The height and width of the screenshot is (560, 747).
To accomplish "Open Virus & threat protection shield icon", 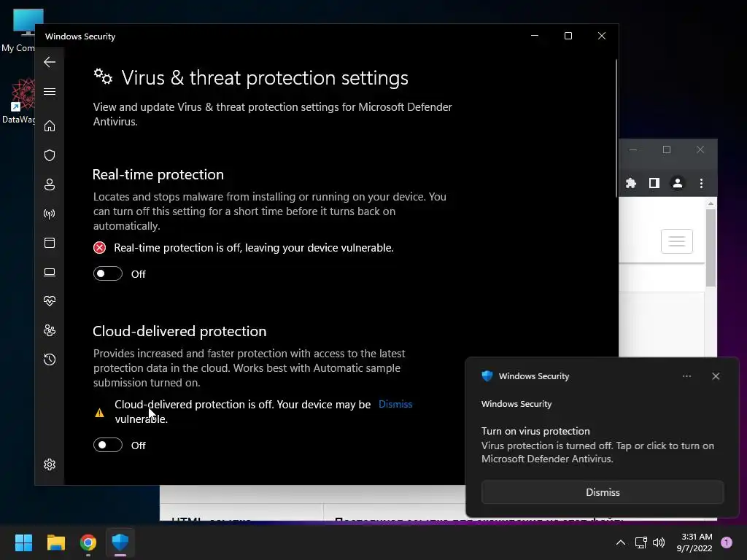I will pyautogui.click(x=50, y=155).
